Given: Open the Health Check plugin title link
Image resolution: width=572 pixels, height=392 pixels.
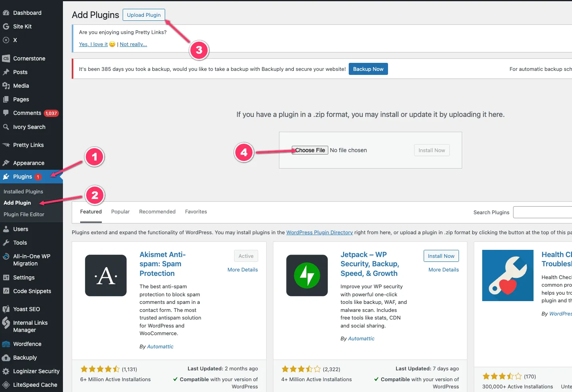Looking at the screenshot, I should tap(556, 259).
